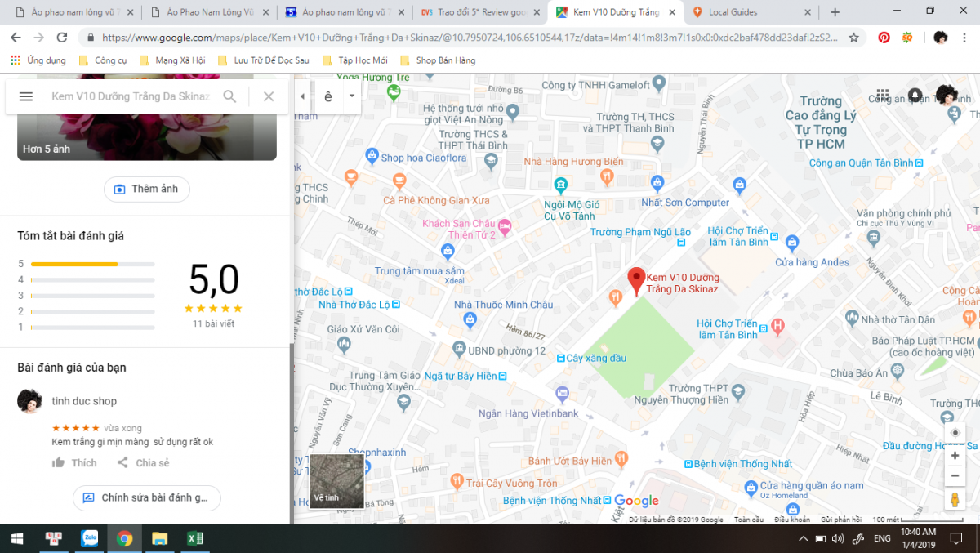
Task: Share the review with 'Chia sẻ'
Action: click(143, 463)
